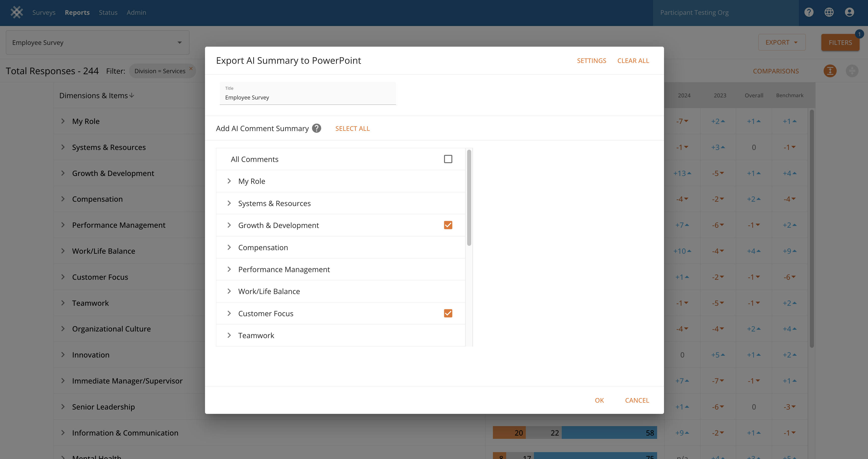Image resolution: width=868 pixels, height=459 pixels.
Task: Uncheck the Customer Focus checkbox
Action: (x=448, y=313)
